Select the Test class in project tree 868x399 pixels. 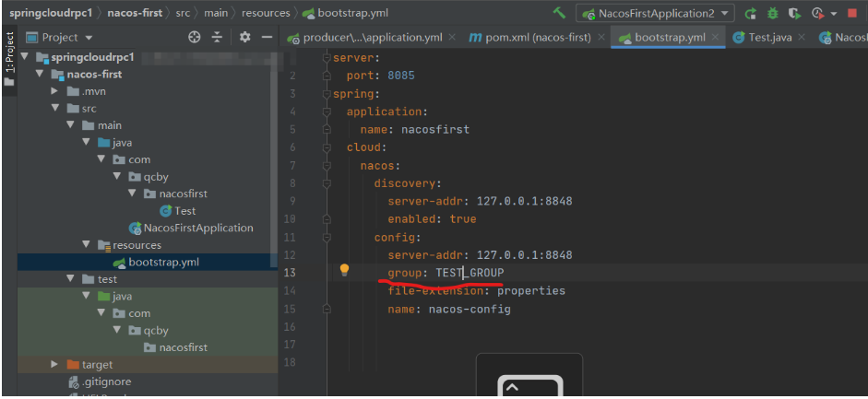(178, 210)
